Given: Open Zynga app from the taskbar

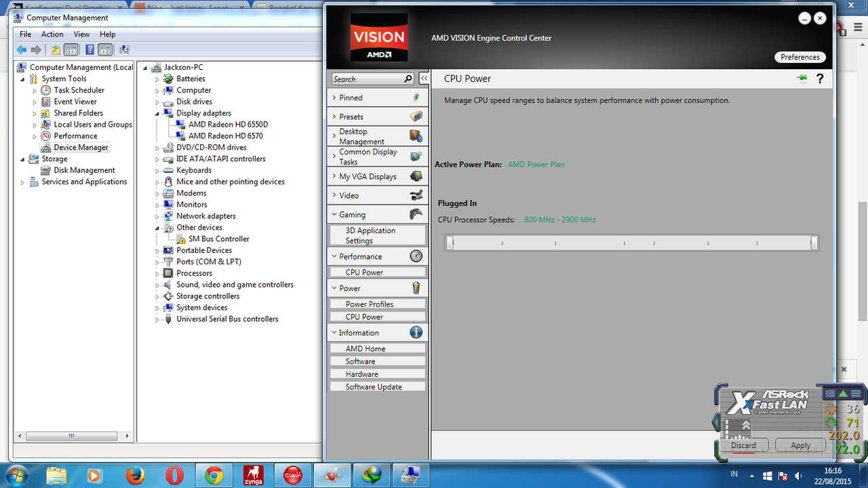Looking at the screenshot, I should pos(254,476).
